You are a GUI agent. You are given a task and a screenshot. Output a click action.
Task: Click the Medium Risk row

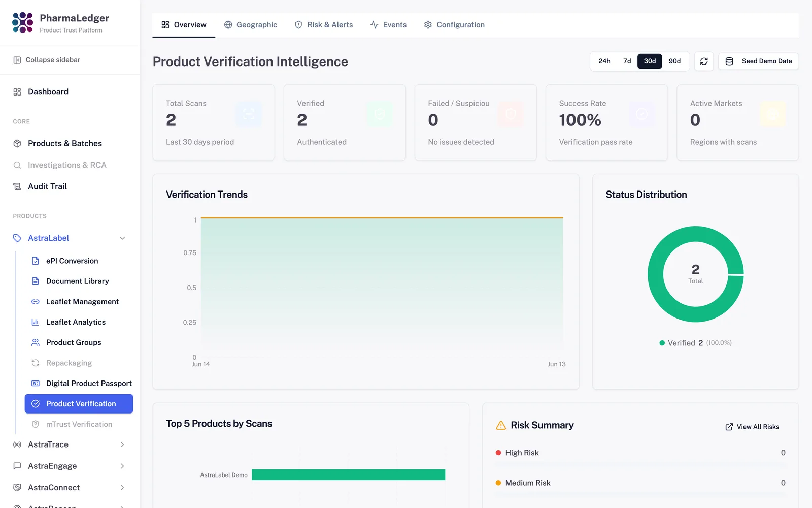[x=640, y=483]
